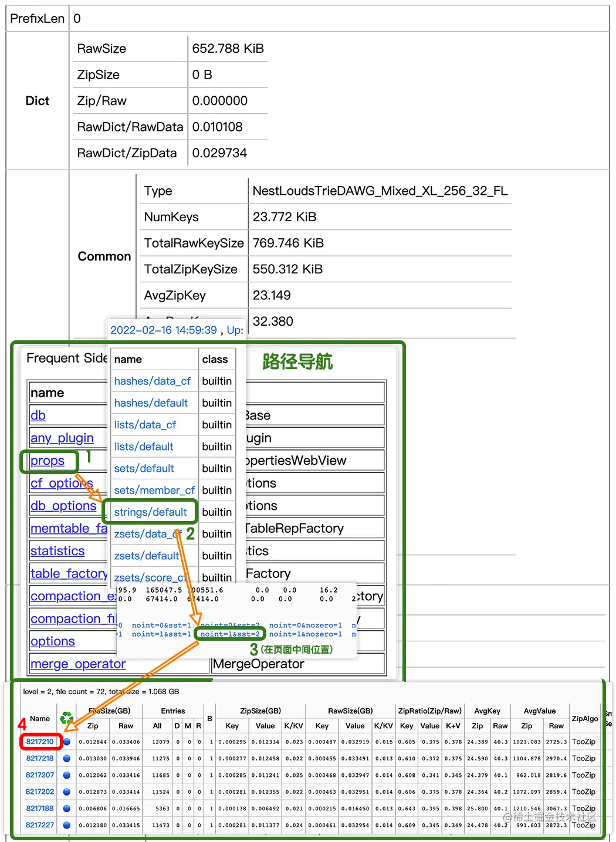Open SST file 8217210
The image size is (616, 842).
pyautogui.click(x=40, y=742)
